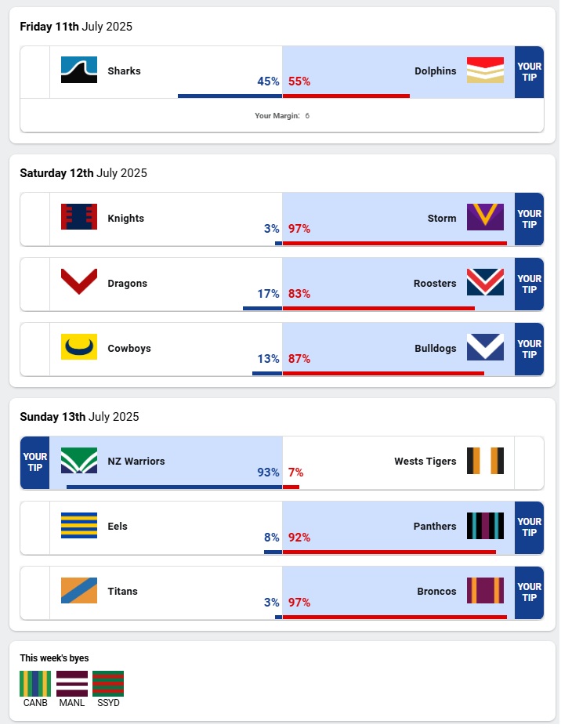Click the Sharks team logo
The image size is (561, 728).
[79, 71]
